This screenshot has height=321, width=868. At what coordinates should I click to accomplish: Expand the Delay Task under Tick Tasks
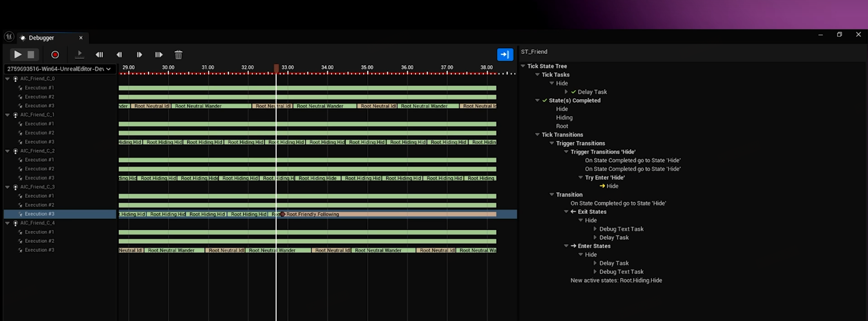566,92
